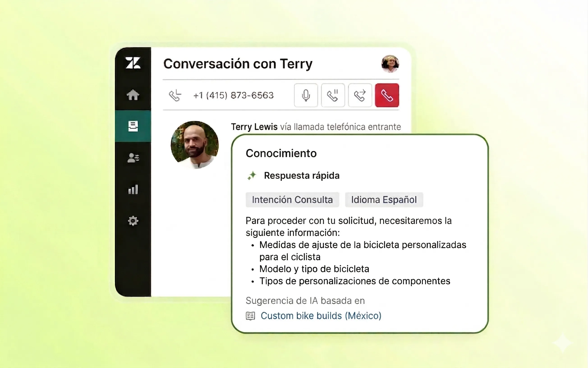Click Terry Lewis's profile photo

[195, 145]
